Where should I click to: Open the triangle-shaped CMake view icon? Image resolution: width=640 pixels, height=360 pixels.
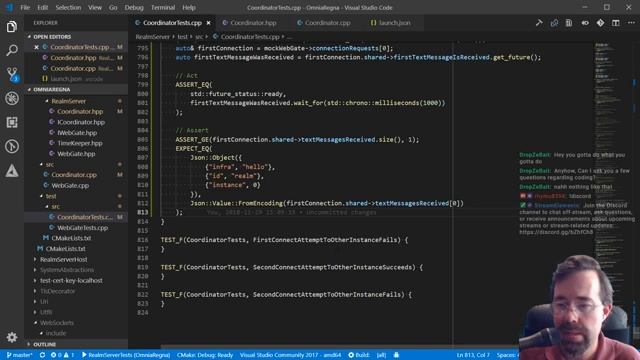click(x=12, y=171)
